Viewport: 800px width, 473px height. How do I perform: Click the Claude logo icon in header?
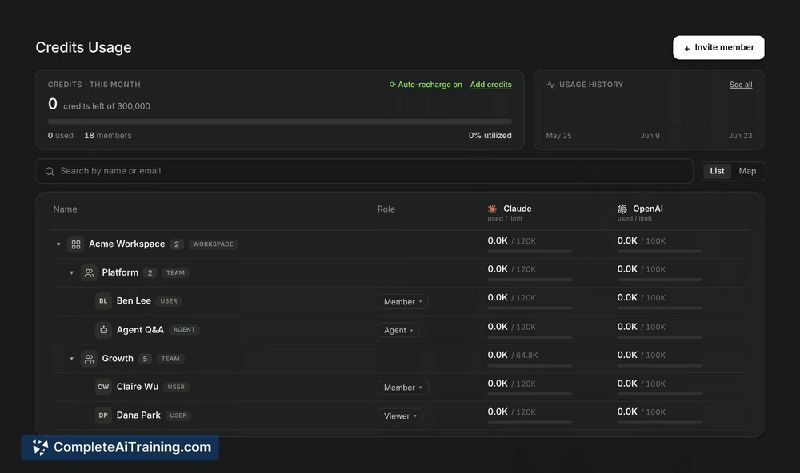click(x=492, y=209)
